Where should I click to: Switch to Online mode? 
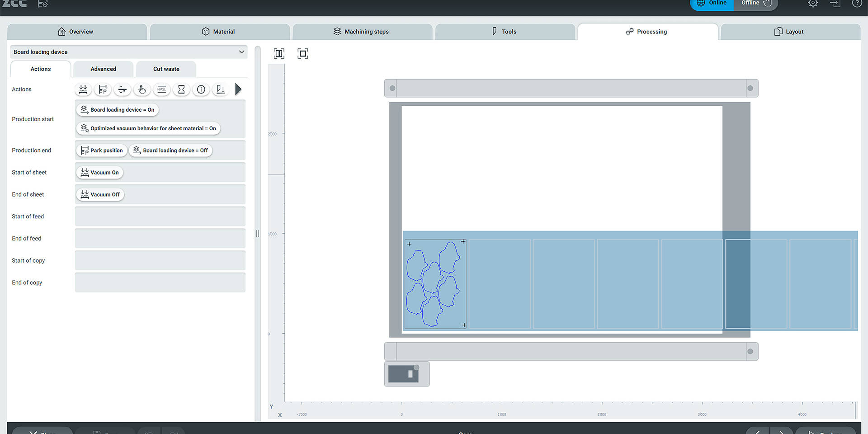712,4
